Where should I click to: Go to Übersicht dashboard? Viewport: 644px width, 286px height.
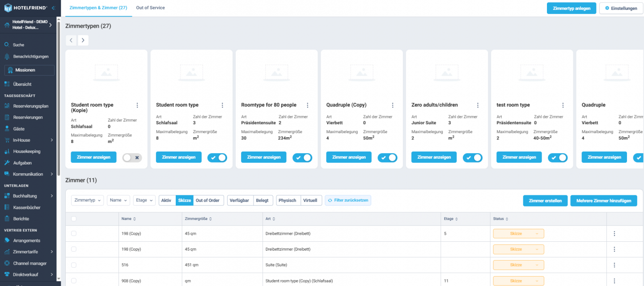pyautogui.click(x=22, y=84)
